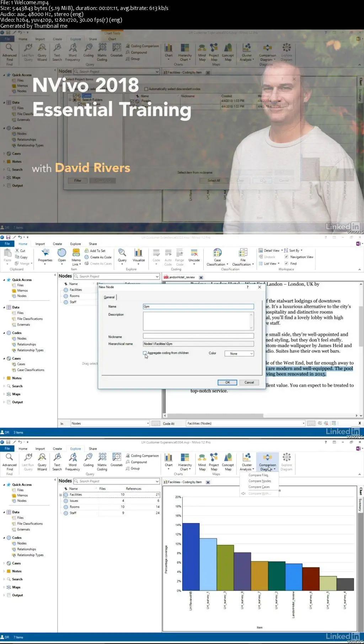Open the List View dropdown
This screenshot has width=364, height=644.
click(269, 264)
